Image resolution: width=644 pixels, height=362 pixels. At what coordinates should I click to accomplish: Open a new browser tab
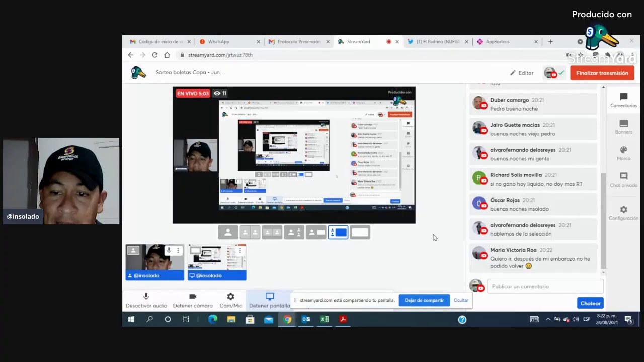click(x=550, y=42)
